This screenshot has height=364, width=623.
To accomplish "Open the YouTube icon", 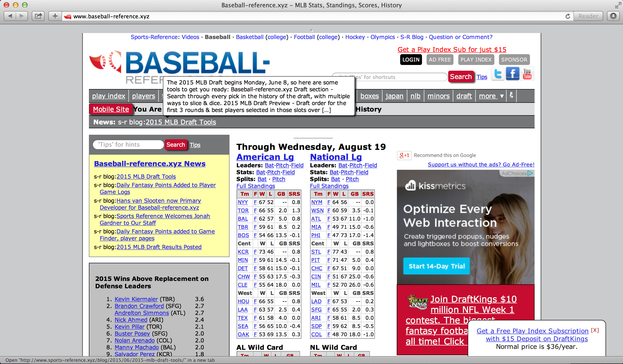I will point(527,74).
